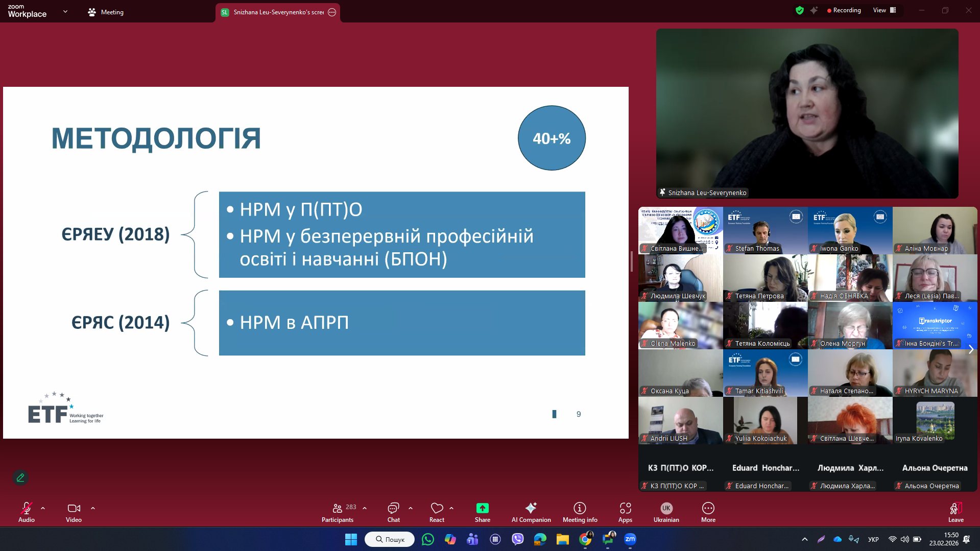Unmute the microphone with Audio button
Screen dimensions: 980x551
point(27,512)
